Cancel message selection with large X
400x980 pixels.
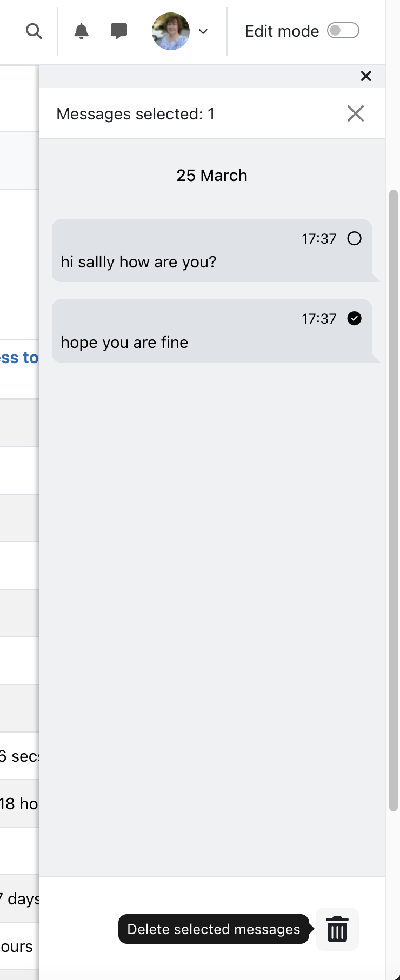tap(356, 113)
